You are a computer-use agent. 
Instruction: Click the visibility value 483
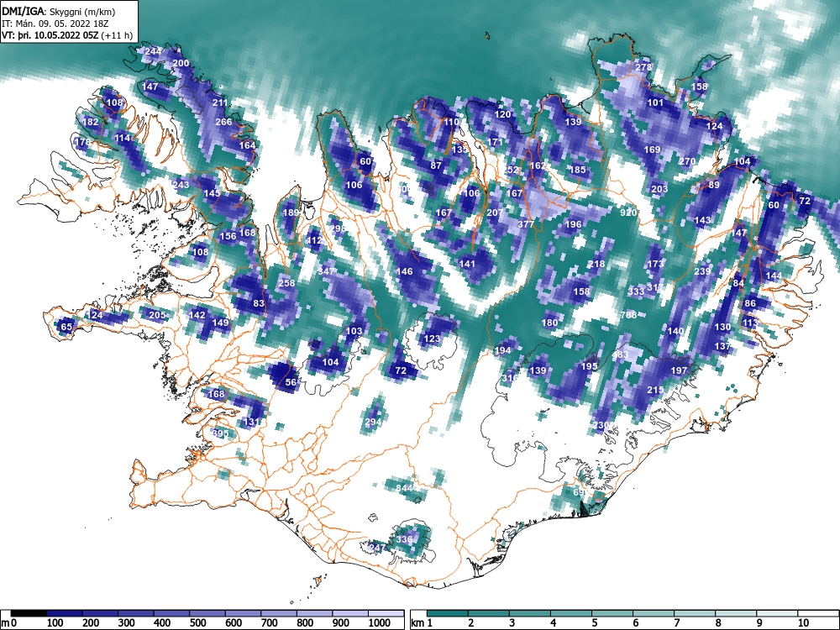click(x=620, y=354)
